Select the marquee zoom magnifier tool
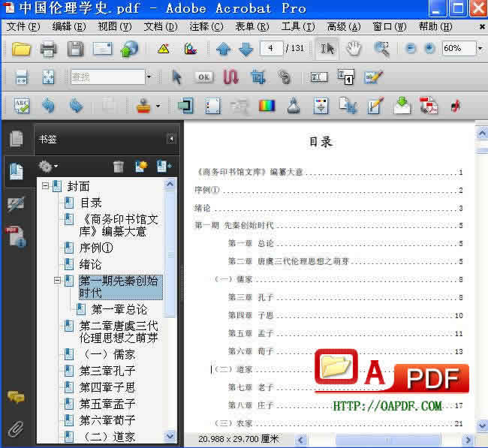This screenshot has width=488, height=448. [382, 49]
